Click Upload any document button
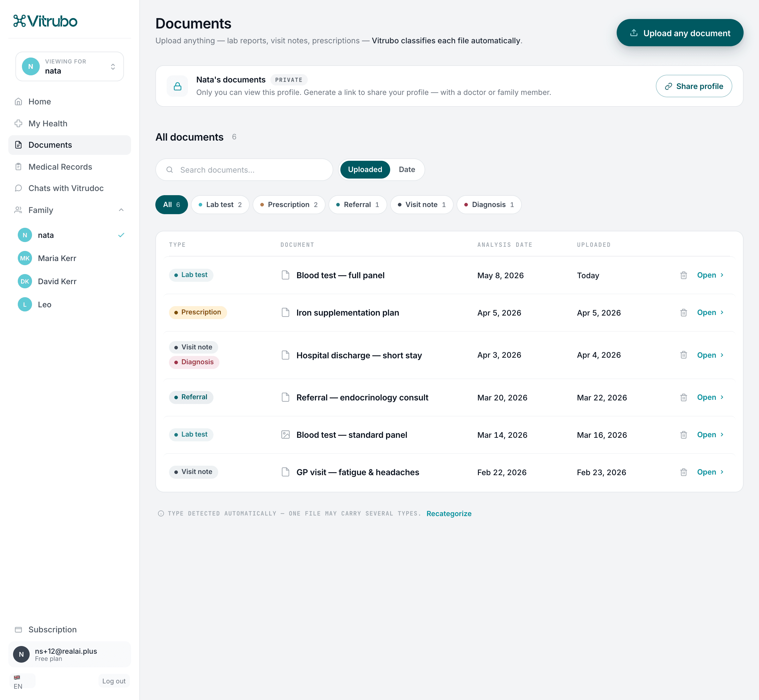 (680, 33)
